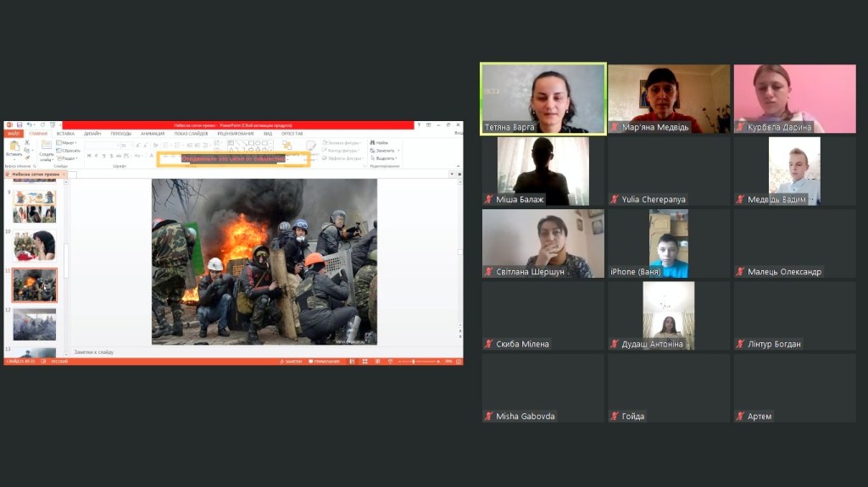Switch to the АНИМАЦИЯ ribbon tab
Image resolution: width=868 pixels, height=487 pixels.
click(153, 134)
